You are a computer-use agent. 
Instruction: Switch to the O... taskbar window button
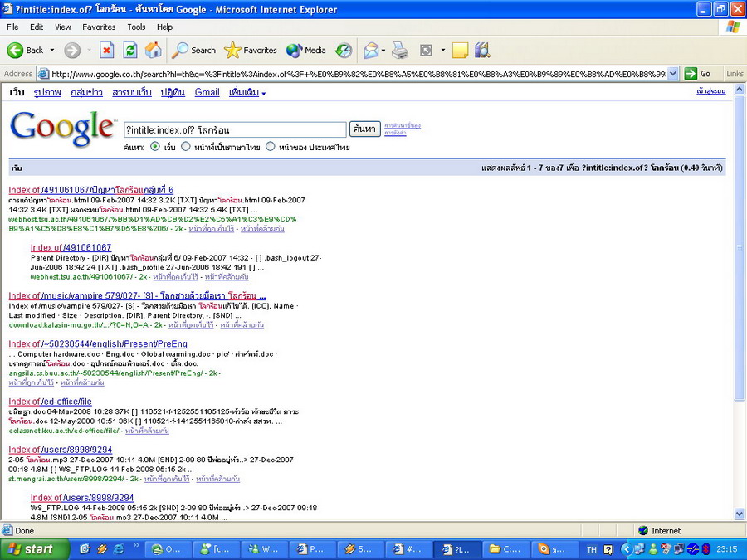[x=167, y=549]
